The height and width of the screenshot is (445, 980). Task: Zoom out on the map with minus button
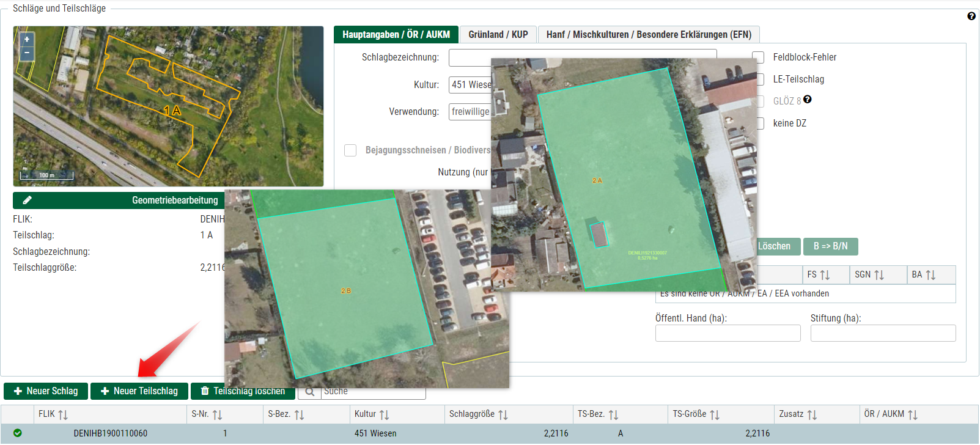tap(27, 53)
